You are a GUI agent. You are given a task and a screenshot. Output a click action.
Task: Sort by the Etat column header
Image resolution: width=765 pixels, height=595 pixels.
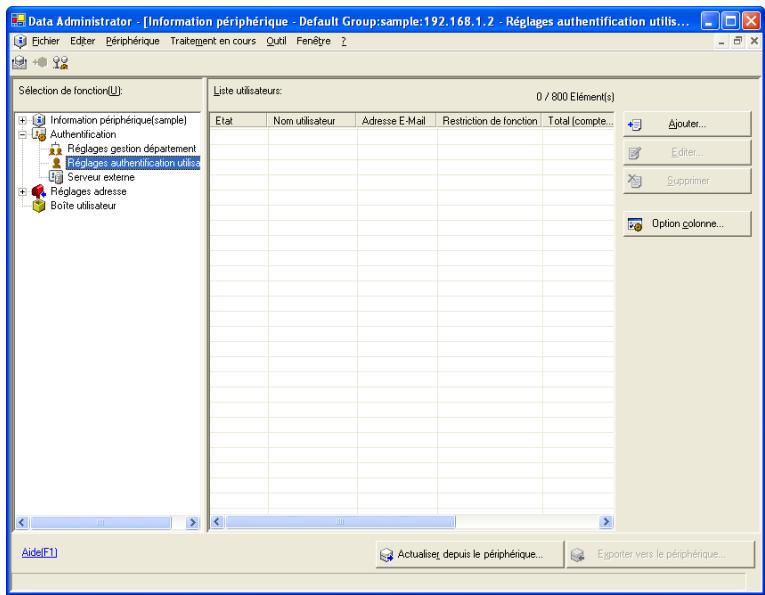[x=238, y=120]
